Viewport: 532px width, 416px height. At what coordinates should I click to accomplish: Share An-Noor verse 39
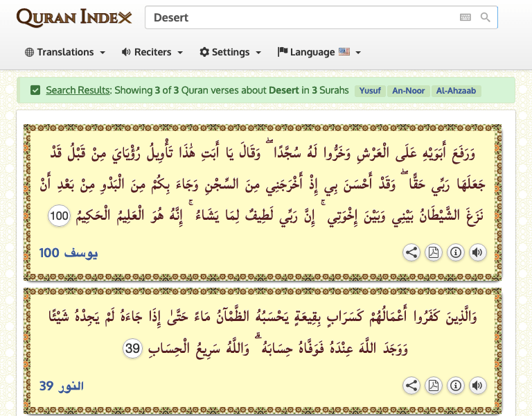[x=411, y=386]
